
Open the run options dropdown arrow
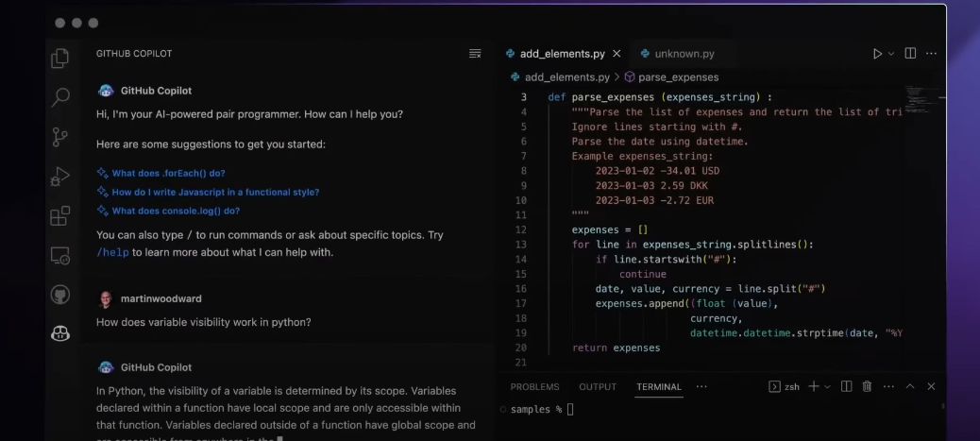pos(891,54)
